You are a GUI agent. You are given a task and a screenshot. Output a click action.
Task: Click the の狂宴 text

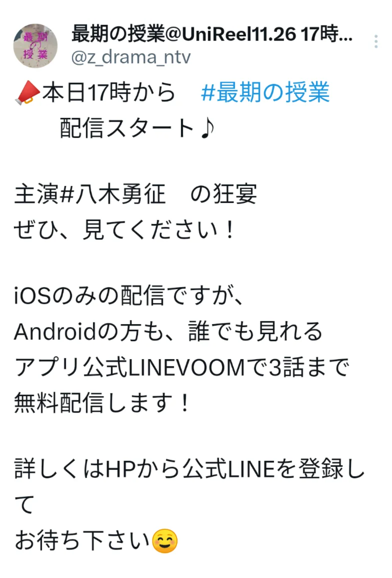click(x=224, y=194)
